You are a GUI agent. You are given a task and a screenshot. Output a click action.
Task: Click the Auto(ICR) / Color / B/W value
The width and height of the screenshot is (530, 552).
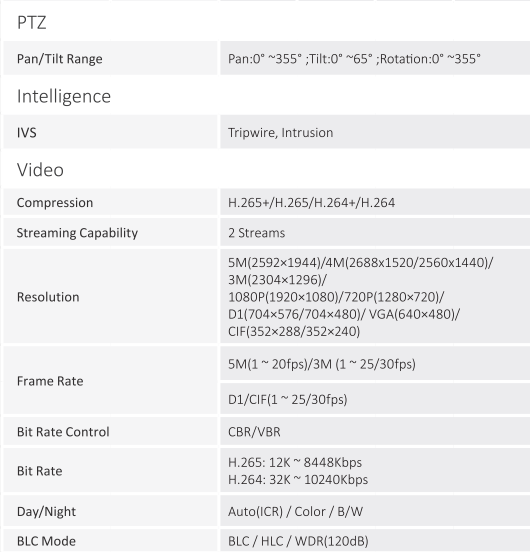tap(295, 511)
